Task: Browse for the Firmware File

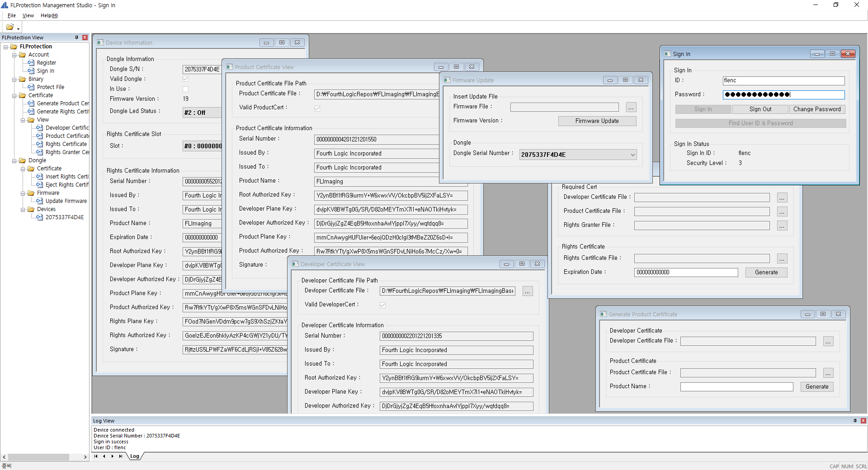Action: (631, 107)
